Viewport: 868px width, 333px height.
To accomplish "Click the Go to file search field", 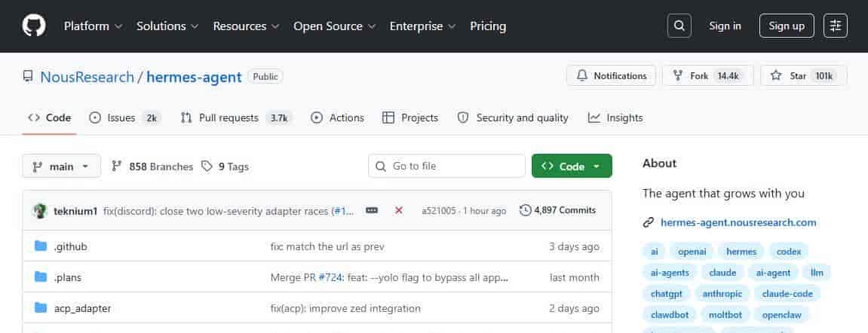I will (x=446, y=166).
